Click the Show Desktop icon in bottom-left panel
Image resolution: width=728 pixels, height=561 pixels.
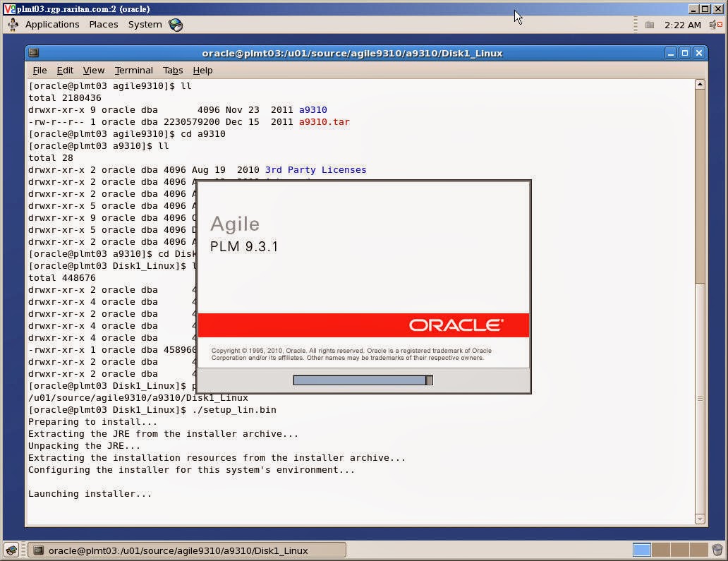[x=10, y=550]
